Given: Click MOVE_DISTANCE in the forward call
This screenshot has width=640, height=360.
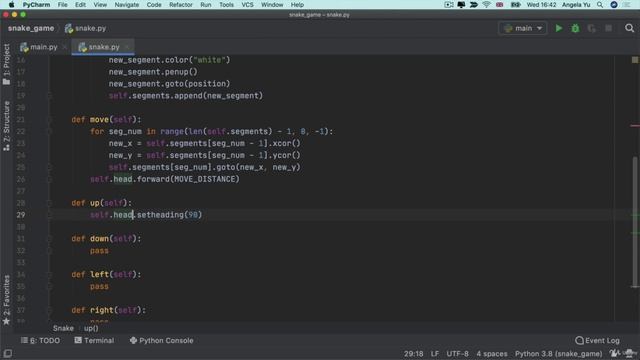Looking at the screenshot, I should (204, 179).
